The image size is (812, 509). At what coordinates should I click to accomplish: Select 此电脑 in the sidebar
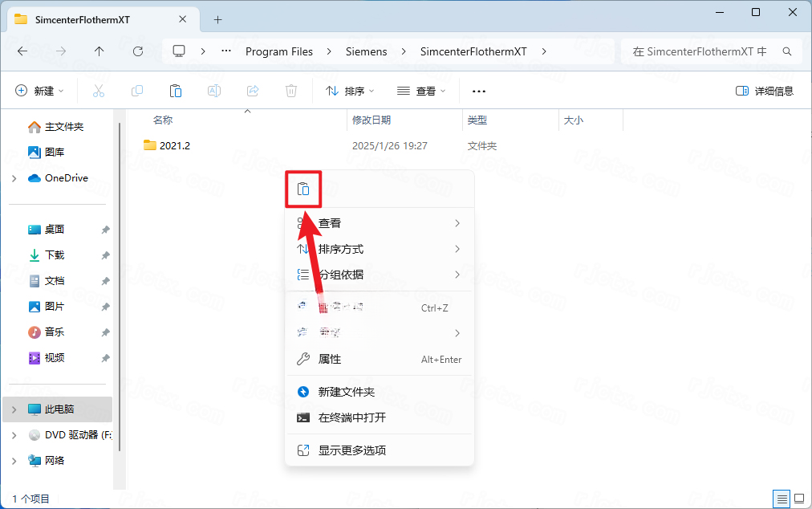pyautogui.click(x=57, y=409)
